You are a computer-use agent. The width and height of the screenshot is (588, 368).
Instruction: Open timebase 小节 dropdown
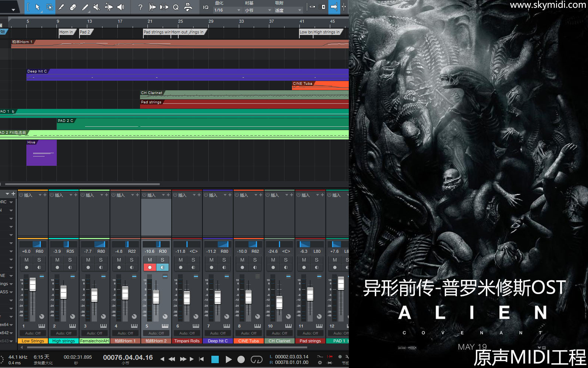click(258, 10)
